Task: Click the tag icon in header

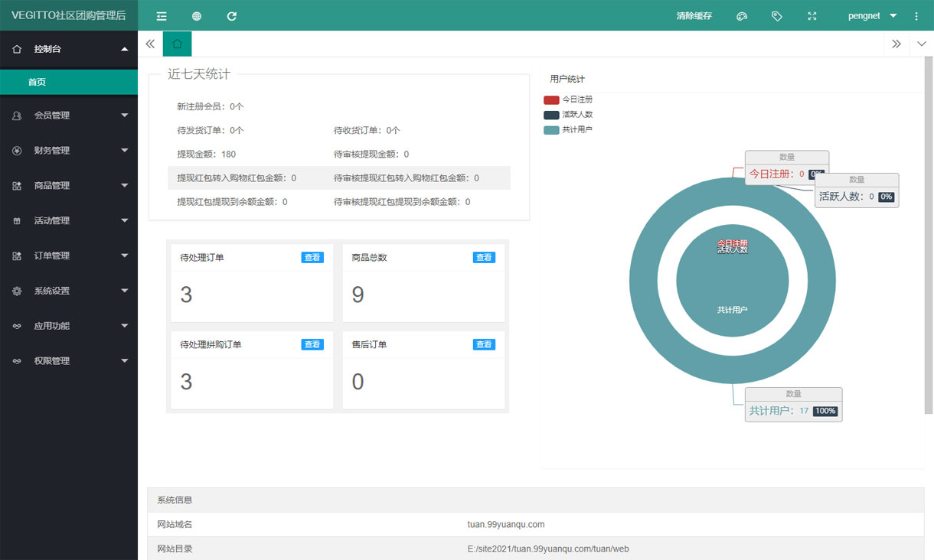Action: [777, 16]
